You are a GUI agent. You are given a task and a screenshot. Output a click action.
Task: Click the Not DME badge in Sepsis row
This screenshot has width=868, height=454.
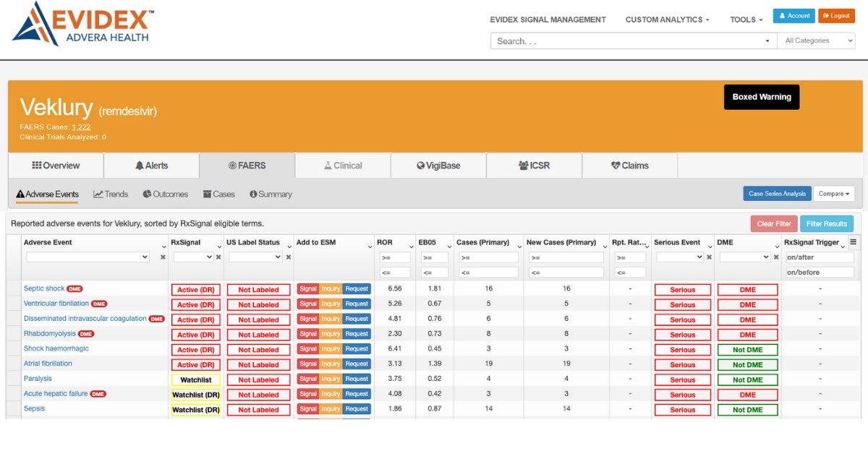point(747,410)
